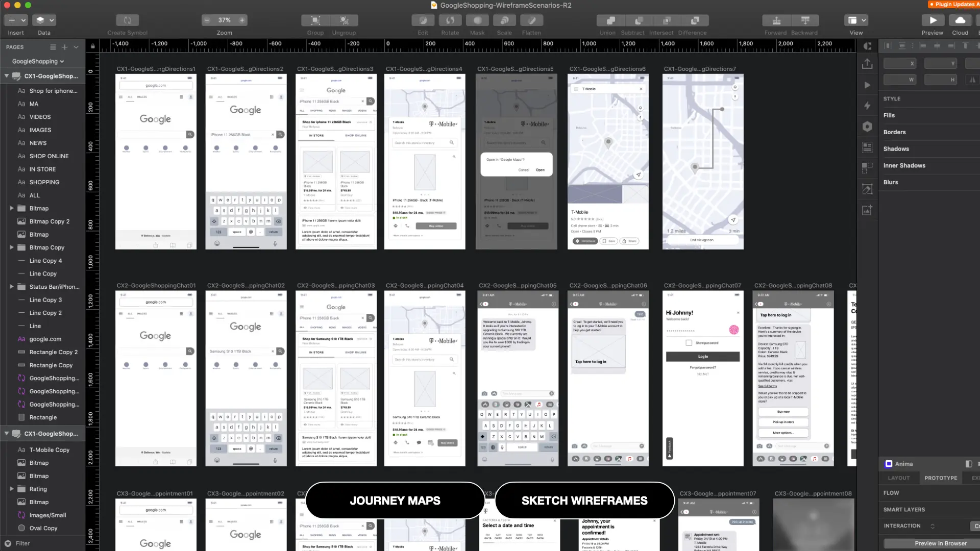
Task: Toggle the ruler lock icon
Action: pyautogui.click(x=92, y=46)
